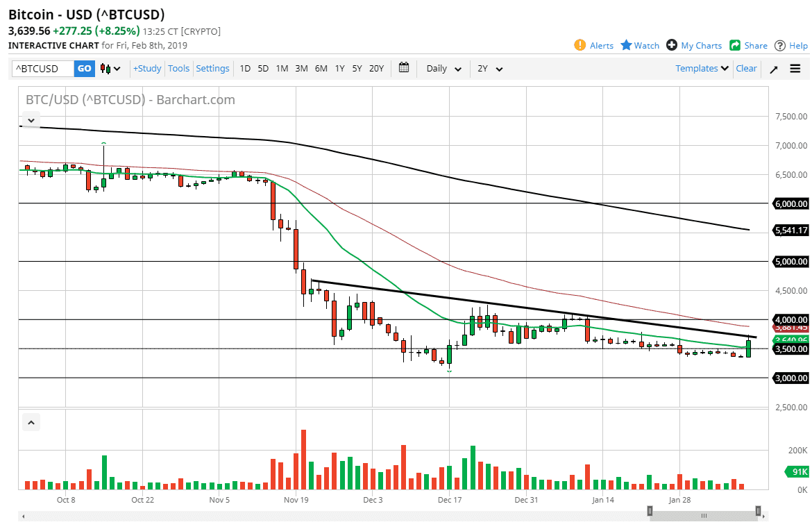Add chart to My Charts
Image resolution: width=812 pixels, height=529 pixels.
[672, 45]
